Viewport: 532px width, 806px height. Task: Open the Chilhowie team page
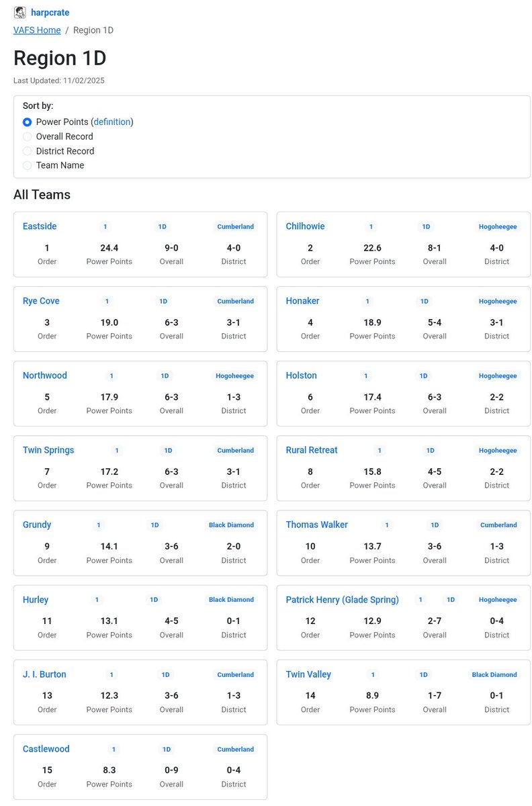[305, 226]
